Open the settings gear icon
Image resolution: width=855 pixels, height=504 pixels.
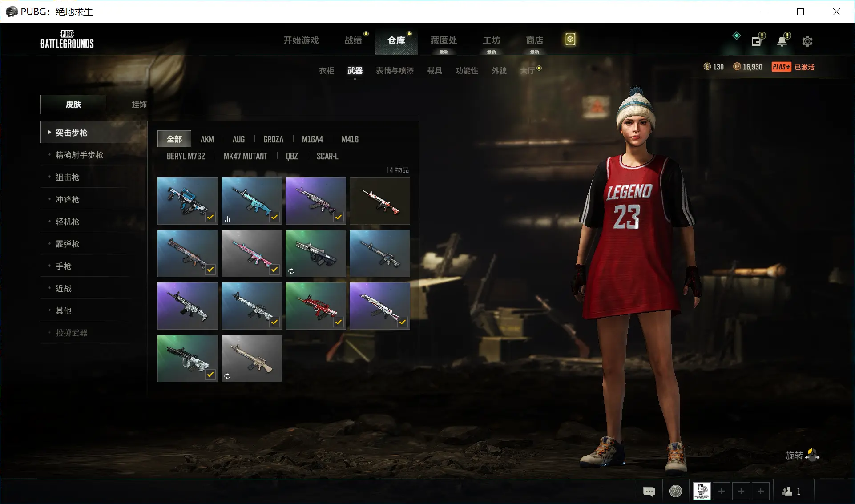(x=807, y=41)
